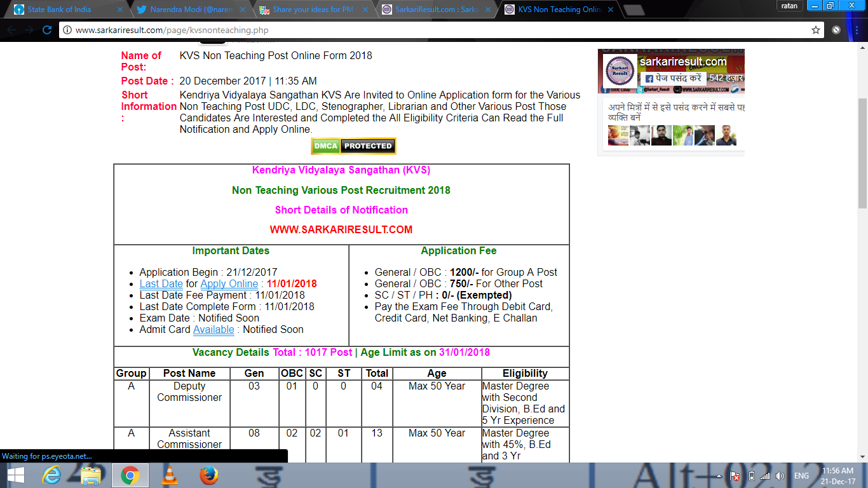The height and width of the screenshot is (488, 868).
Task: Close the KVS Non Teaching Online tab
Action: coord(609,10)
